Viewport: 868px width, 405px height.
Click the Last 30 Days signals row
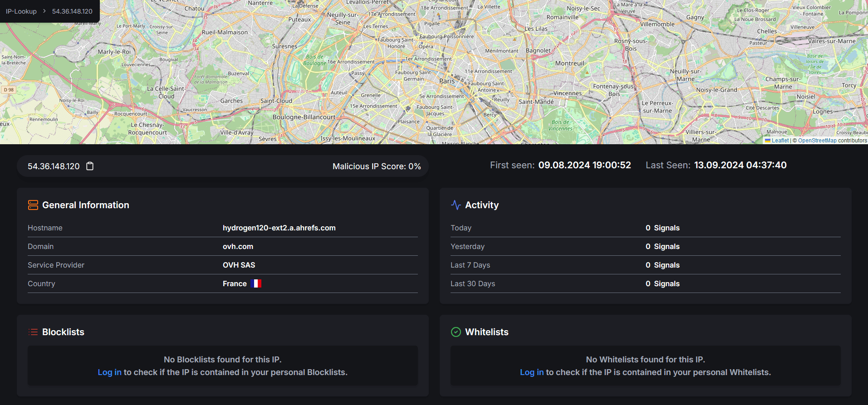[x=645, y=283]
